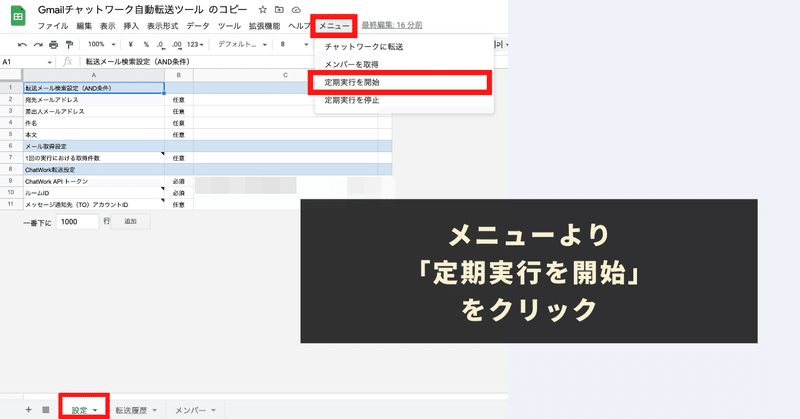
Task: Open the 100% zoom dropdown
Action: (x=102, y=44)
